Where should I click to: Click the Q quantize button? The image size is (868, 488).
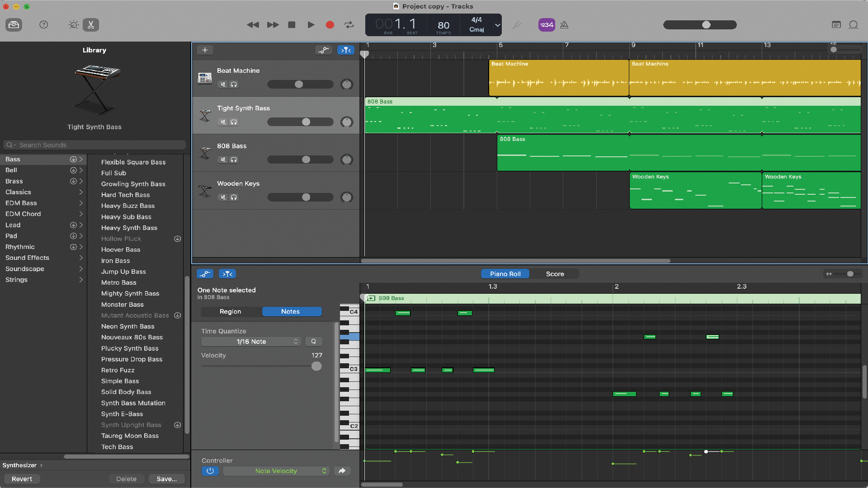pyautogui.click(x=313, y=342)
